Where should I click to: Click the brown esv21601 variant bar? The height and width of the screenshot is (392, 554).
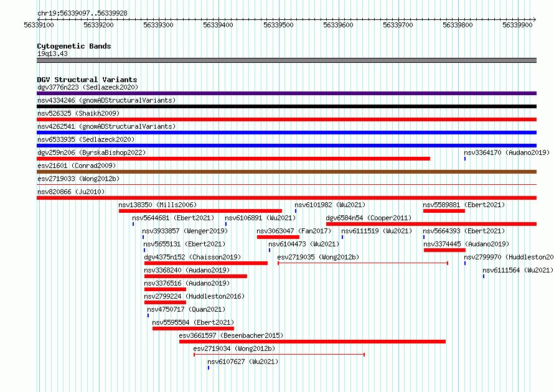[286, 172]
